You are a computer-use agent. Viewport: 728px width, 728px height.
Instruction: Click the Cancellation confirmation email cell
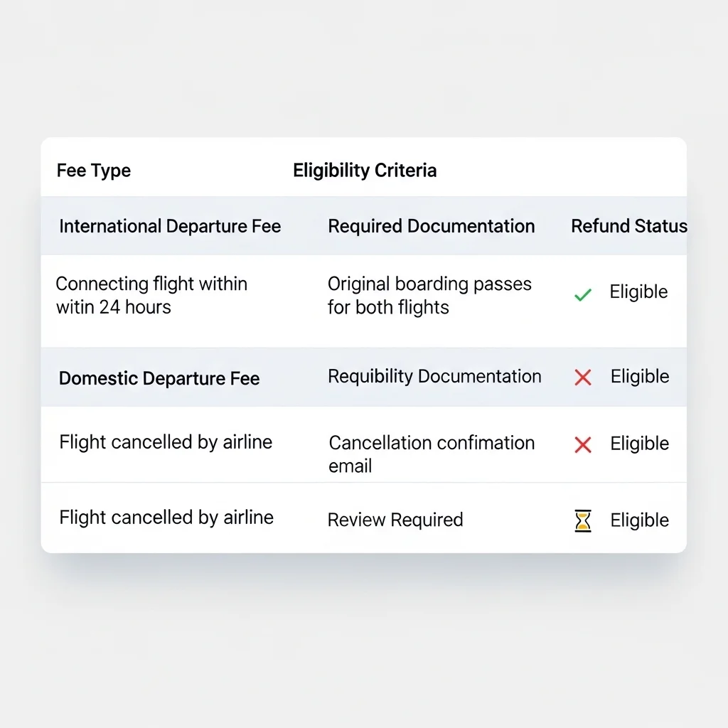[432, 454]
